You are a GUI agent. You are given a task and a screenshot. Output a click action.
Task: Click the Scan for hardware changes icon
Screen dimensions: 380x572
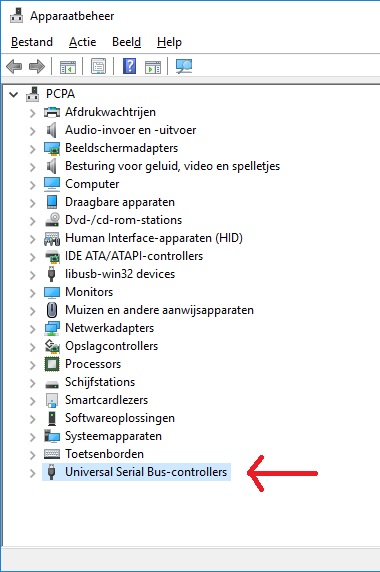click(x=184, y=66)
